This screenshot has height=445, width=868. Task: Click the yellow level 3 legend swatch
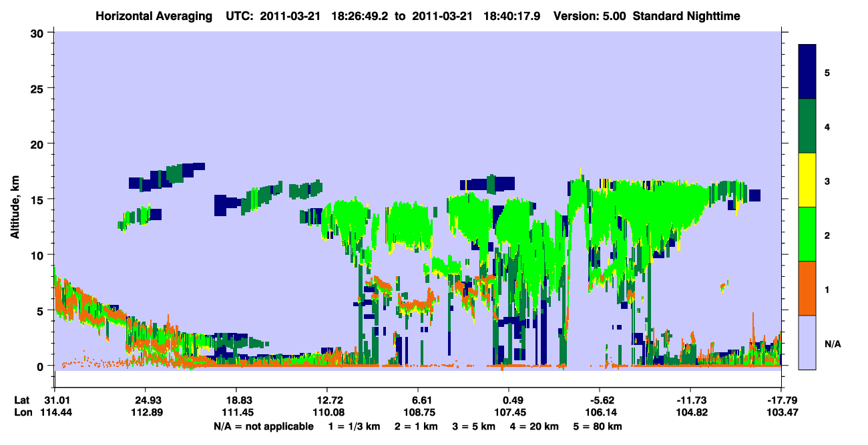pyautogui.click(x=807, y=180)
